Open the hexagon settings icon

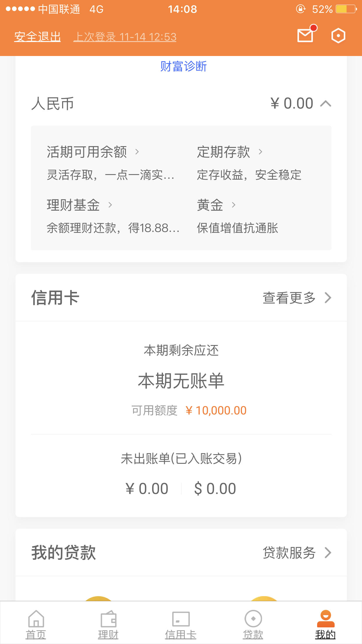(338, 36)
